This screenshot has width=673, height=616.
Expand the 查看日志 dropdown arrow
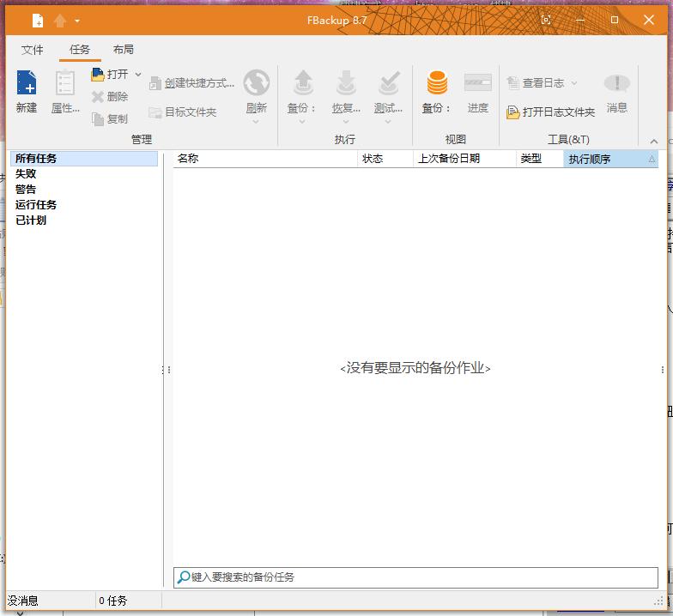tap(574, 82)
